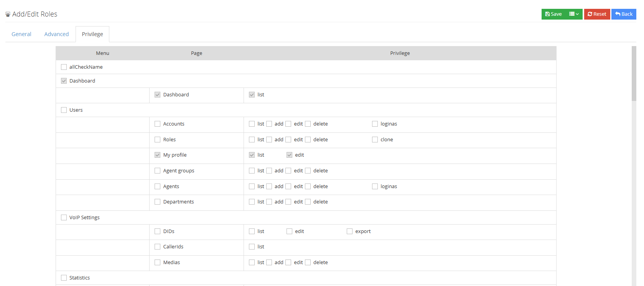644x286 pixels.
Task: Enable add privilege for Medias
Action: point(269,263)
